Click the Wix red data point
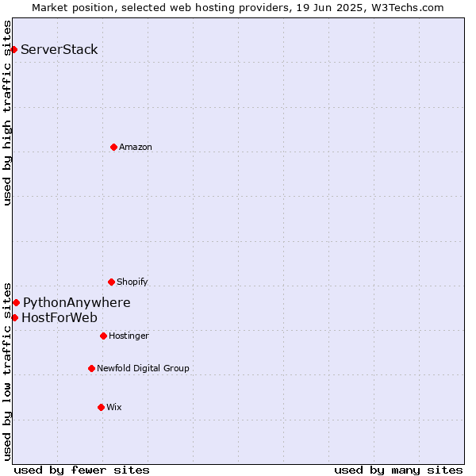The width and height of the screenshot is (476, 476). pos(102,408)
